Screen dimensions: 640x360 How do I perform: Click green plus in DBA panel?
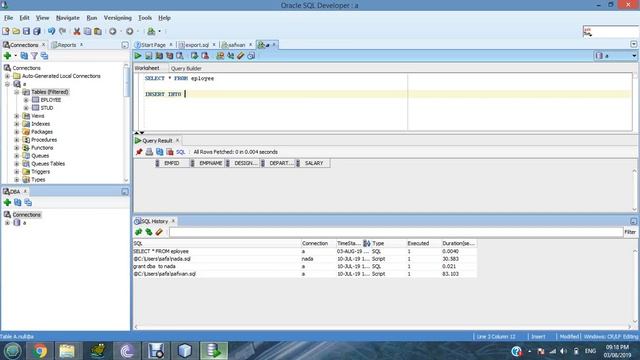coord(7,202)
